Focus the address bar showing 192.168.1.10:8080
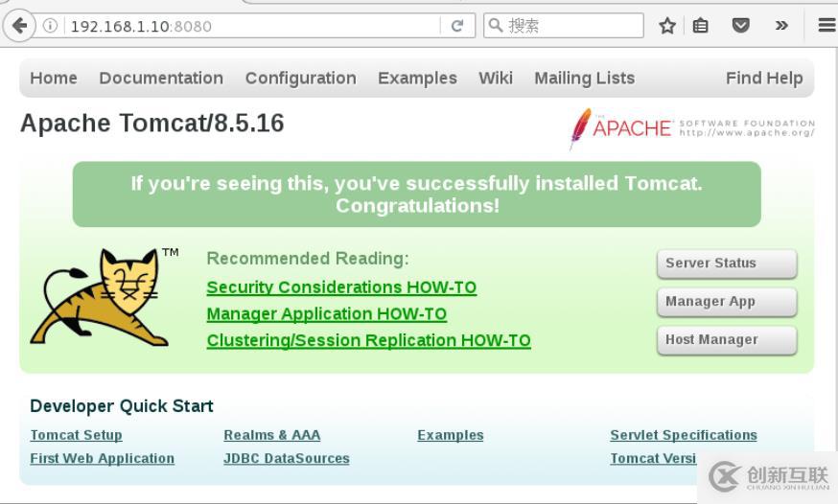The width and height of the screenshot is (838, 504). (x=251, y=26)
